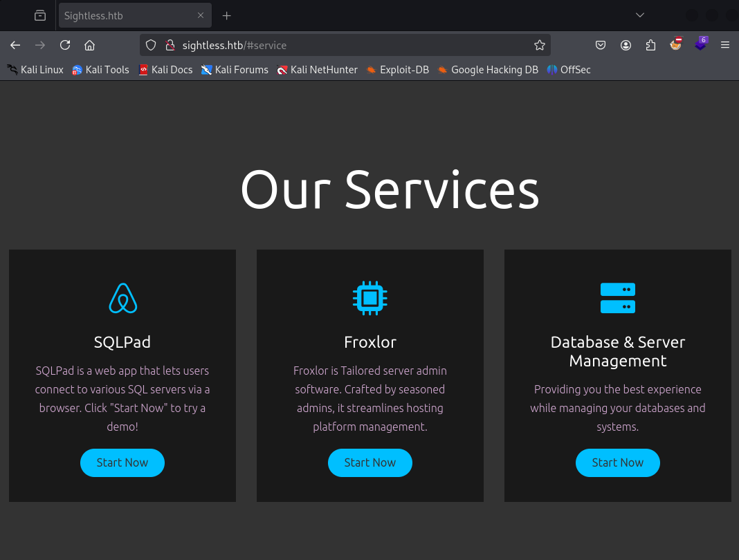The width and height of the screenshot is (739, 560).
Task: Open the Exploit-DB bookmark
Action: coord(398,70)
